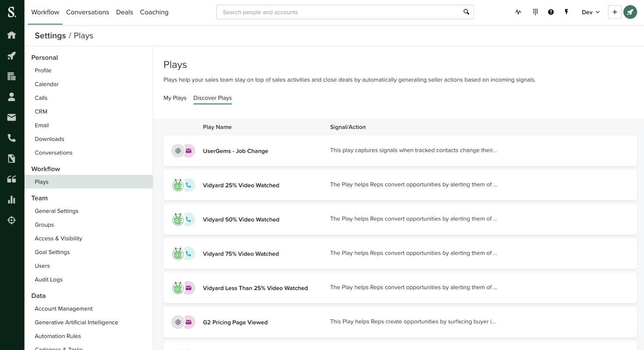Go to Home icon in sidebar

pos(12,35)
